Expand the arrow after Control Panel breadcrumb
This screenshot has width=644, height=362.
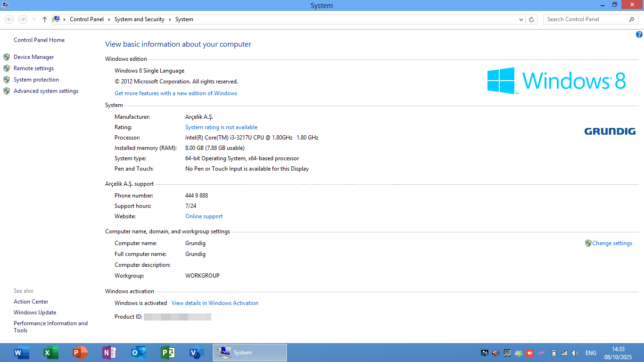point(109,19)
